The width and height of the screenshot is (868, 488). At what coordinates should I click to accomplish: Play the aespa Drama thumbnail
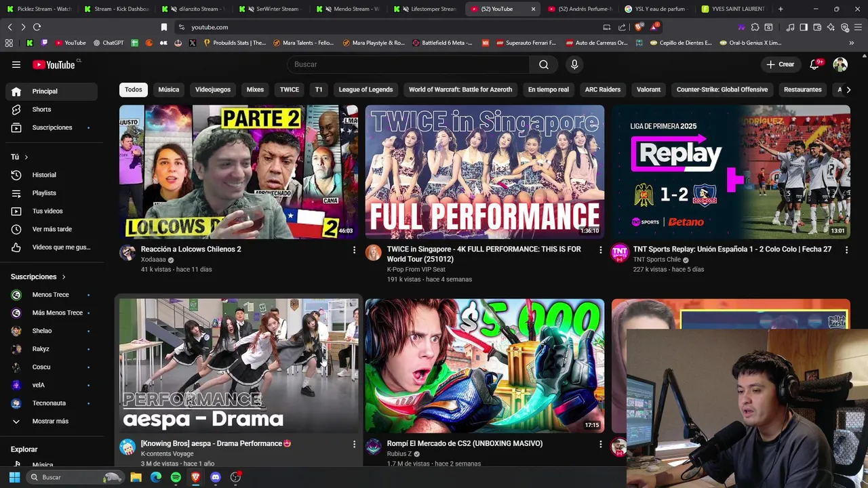coord(239,366)
